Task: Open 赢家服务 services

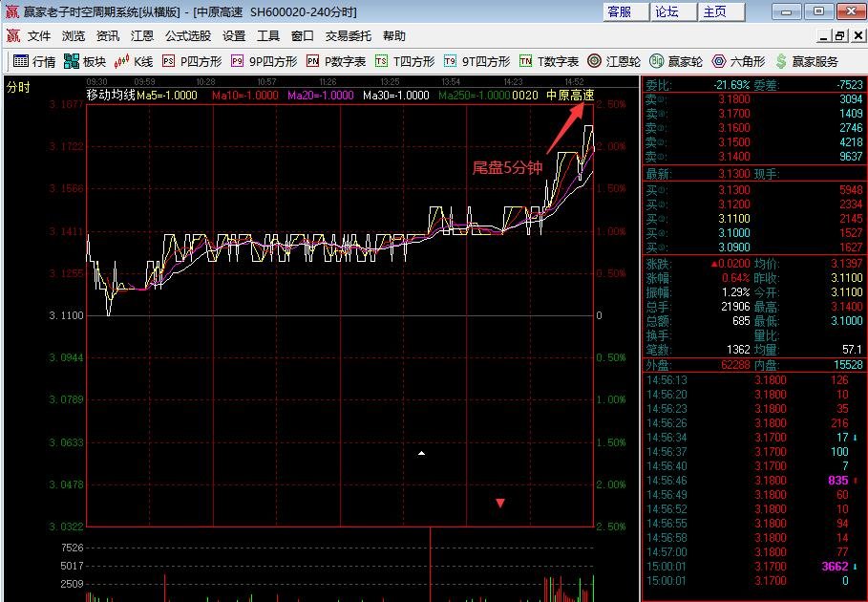Action: click(807, 61)
